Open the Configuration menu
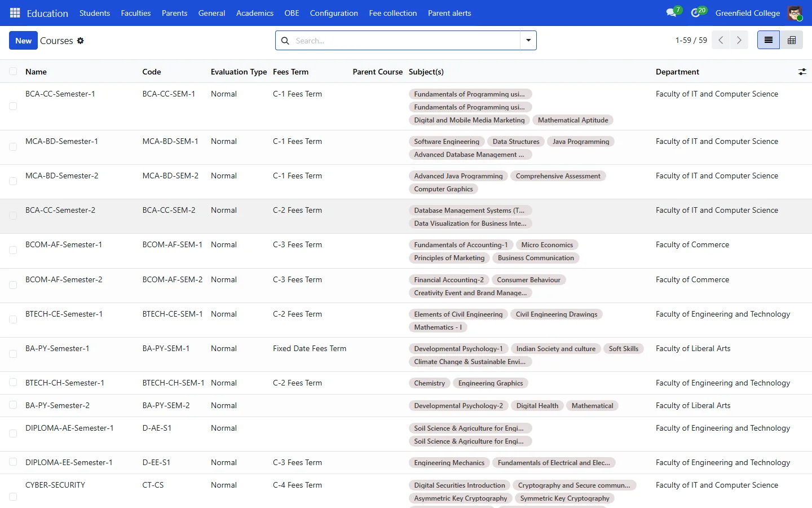Viewport: 812px width, 508px height. click(334, 13)
